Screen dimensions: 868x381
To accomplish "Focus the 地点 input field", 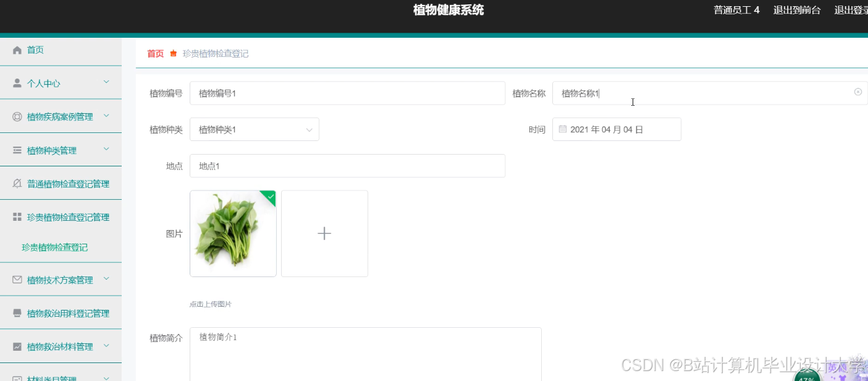I will click(347, 166).
